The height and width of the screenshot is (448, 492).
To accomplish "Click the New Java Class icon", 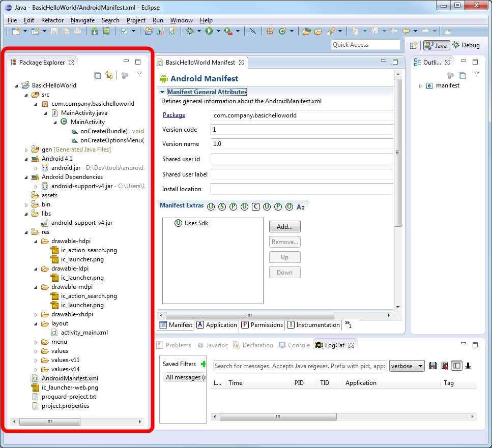I will [282, 31].
